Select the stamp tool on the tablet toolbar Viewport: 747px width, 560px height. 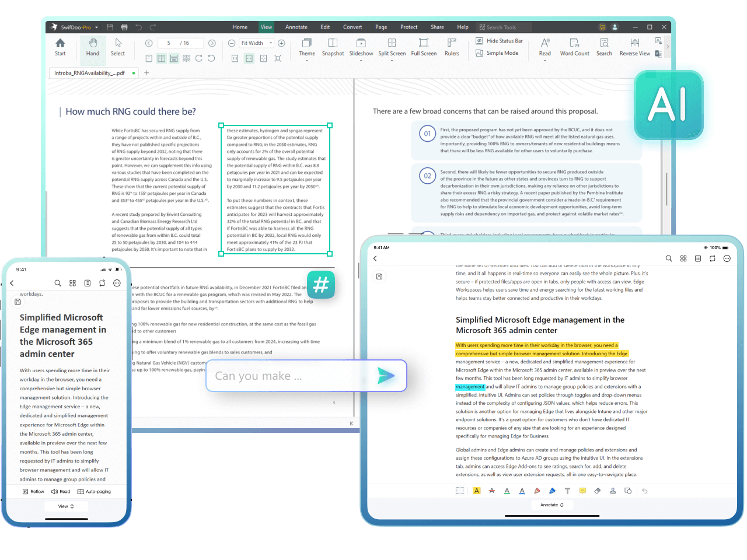(613, 491)
